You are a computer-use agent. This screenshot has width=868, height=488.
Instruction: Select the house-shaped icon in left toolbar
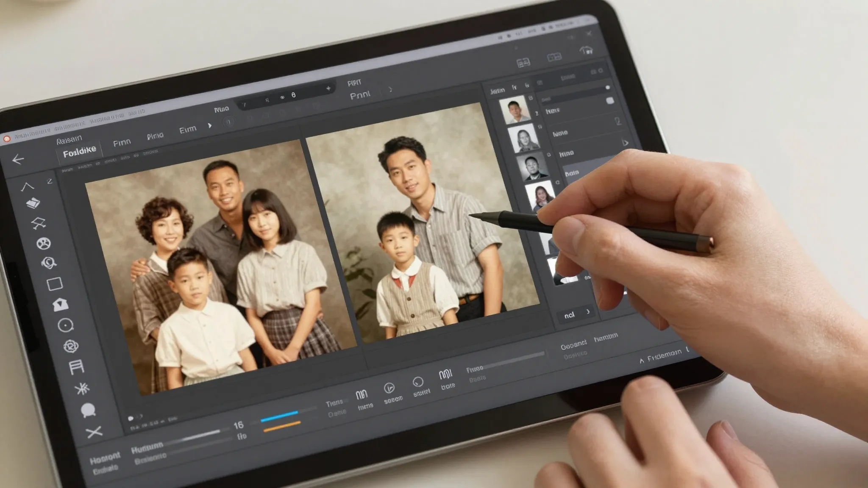61,304
